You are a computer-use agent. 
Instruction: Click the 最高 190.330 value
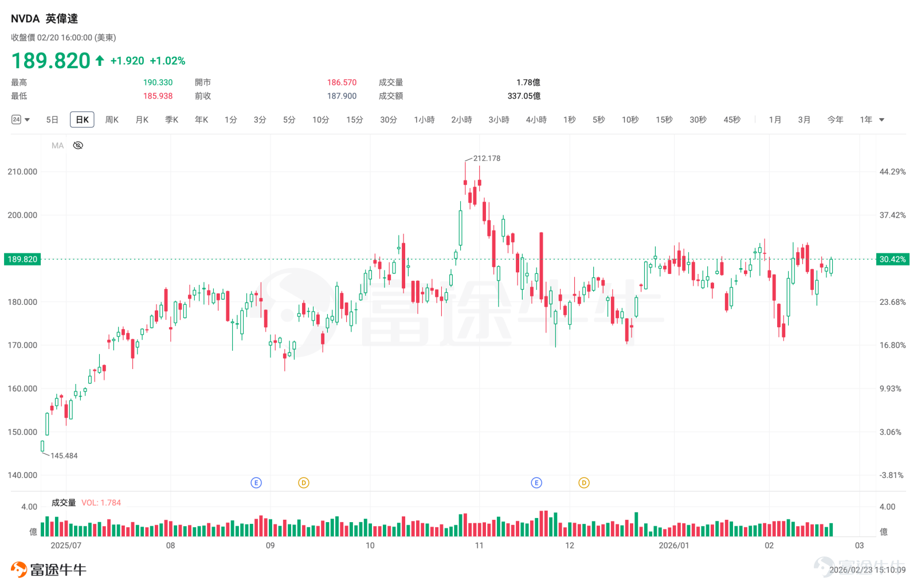[158, 83]
